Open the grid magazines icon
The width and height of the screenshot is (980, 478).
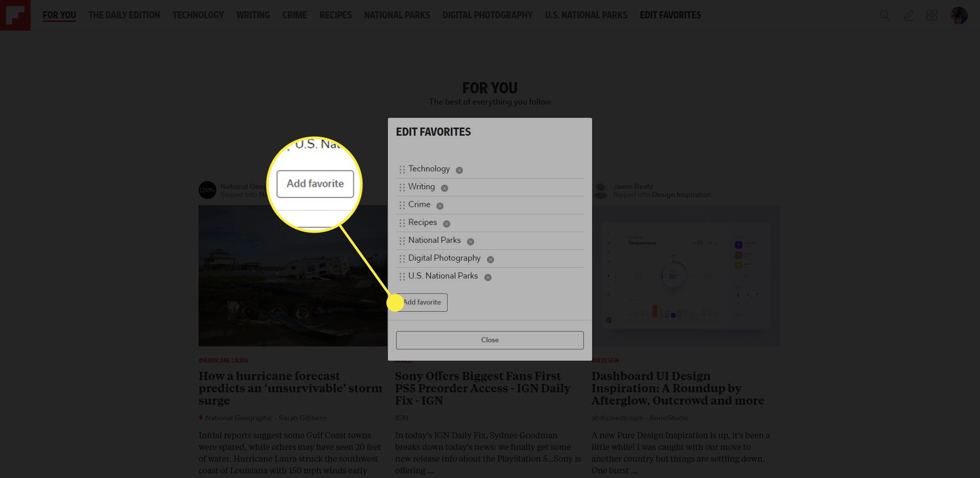pyautogui.click(x=932, y=15)
